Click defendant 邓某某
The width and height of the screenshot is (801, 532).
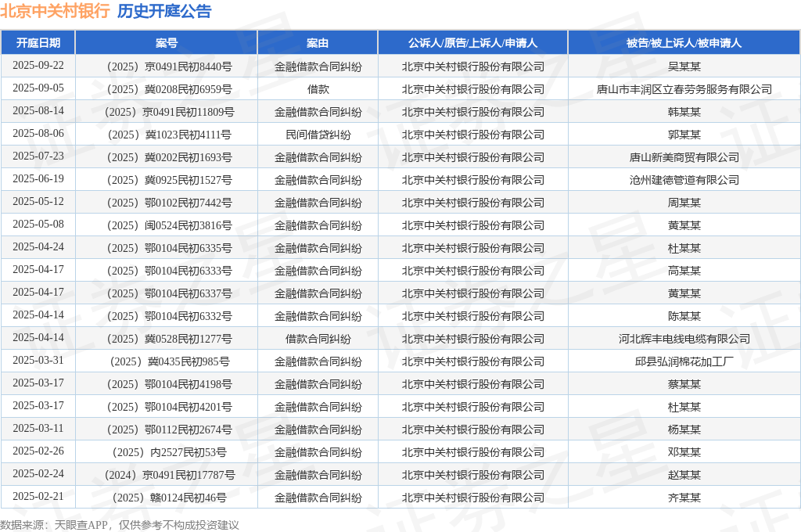click(x=684, y=452)
